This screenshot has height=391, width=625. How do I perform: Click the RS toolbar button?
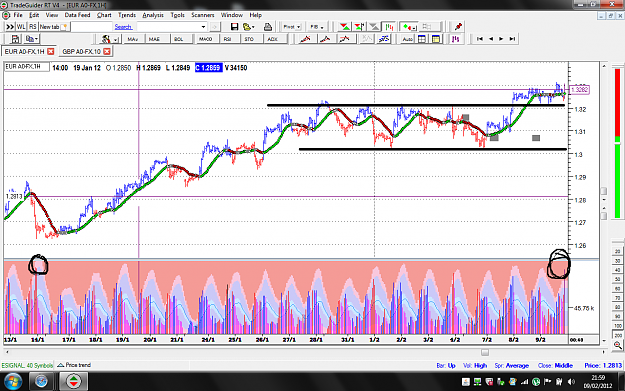32,27
